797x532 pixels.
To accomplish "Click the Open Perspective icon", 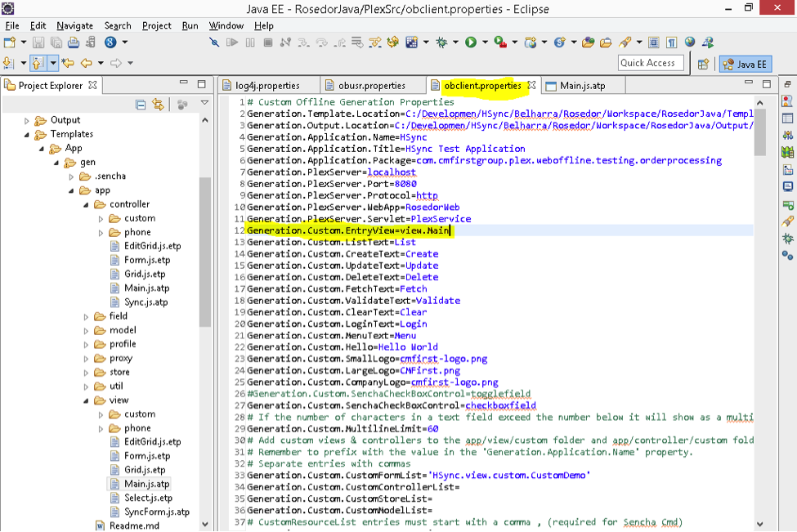I will click(x=703, y=64).
